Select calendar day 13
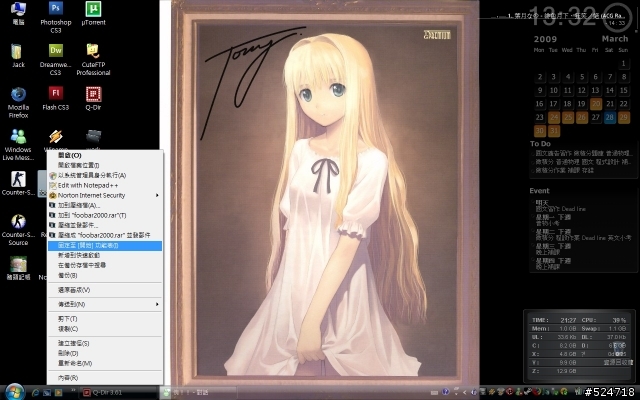The width and height of the screenshot is (640, 400). click(x=596, y=90)
